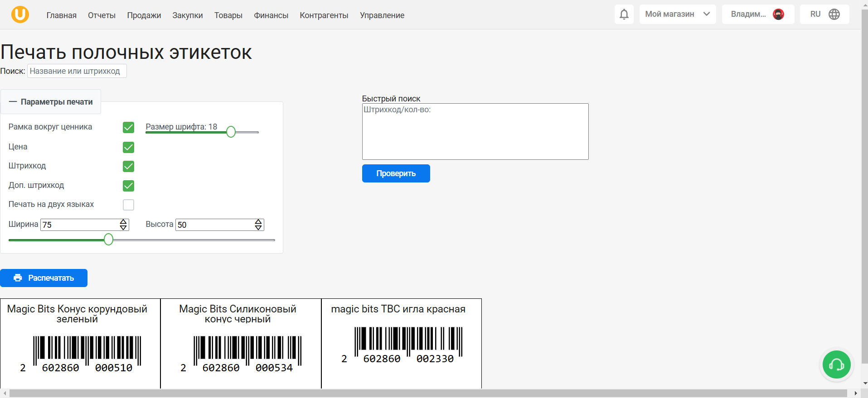868x398 pixels.
Task: Click barcode number 000510
Action: pyautogui.click(x=114, y=368)
